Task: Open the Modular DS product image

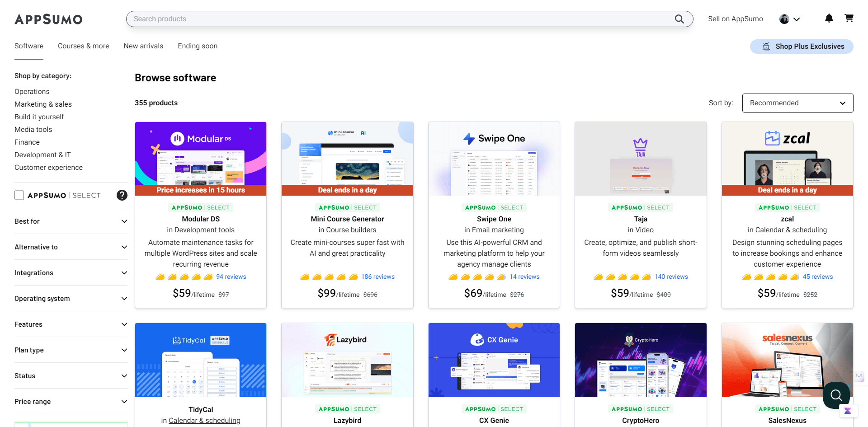Action: pyautogui.click(x=201, y=159)
